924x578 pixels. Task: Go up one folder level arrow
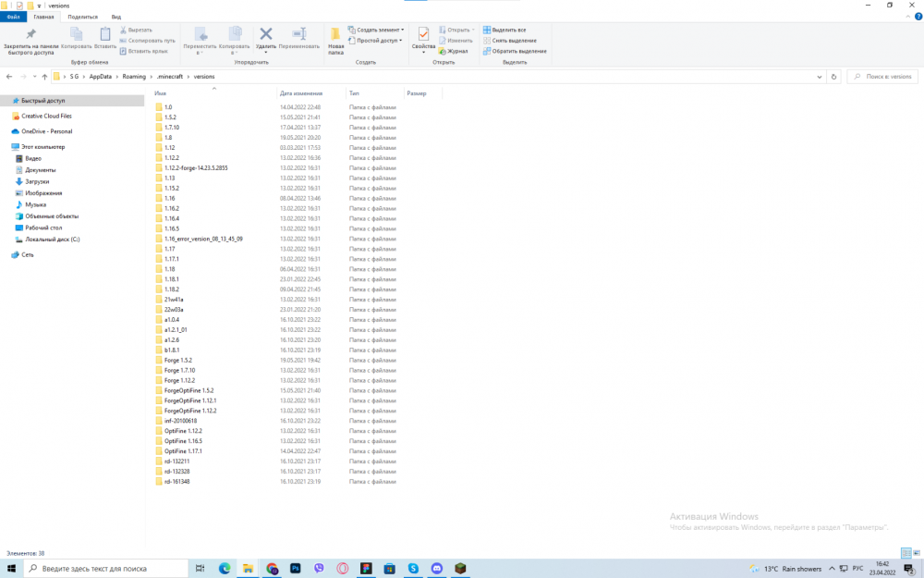tap(44, 77)
